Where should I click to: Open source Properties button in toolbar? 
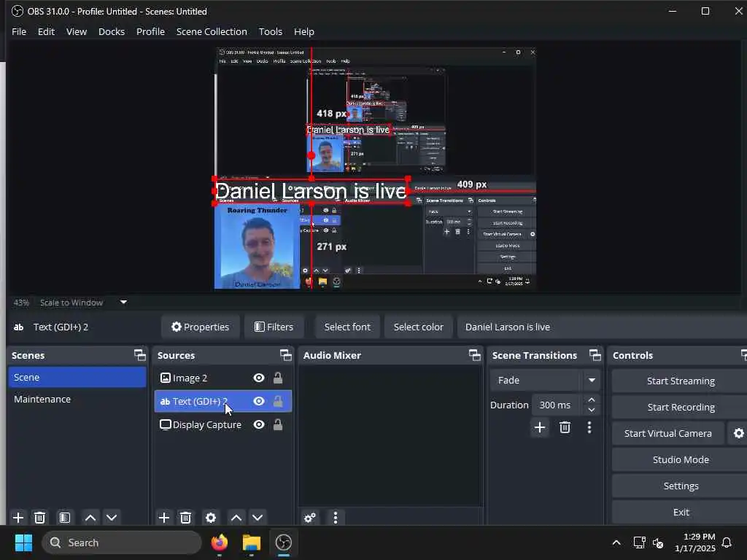(200, 327)
